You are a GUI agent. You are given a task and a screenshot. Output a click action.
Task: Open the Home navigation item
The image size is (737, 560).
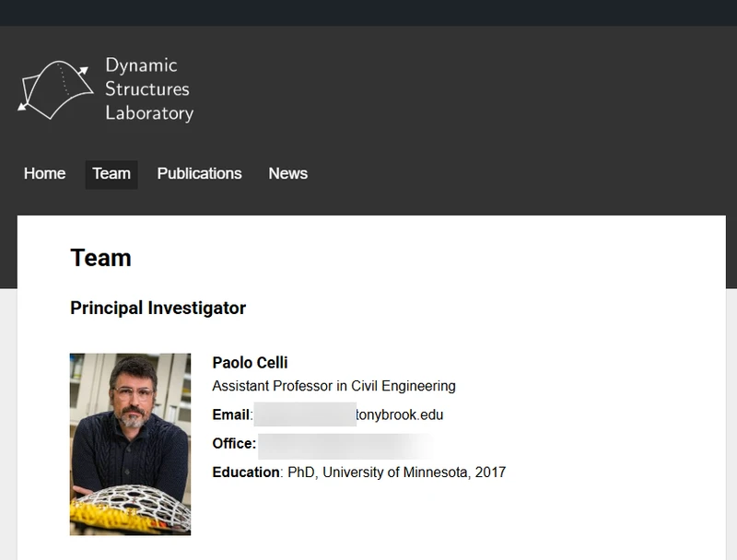pyautogui.click(x=44, y=174)
